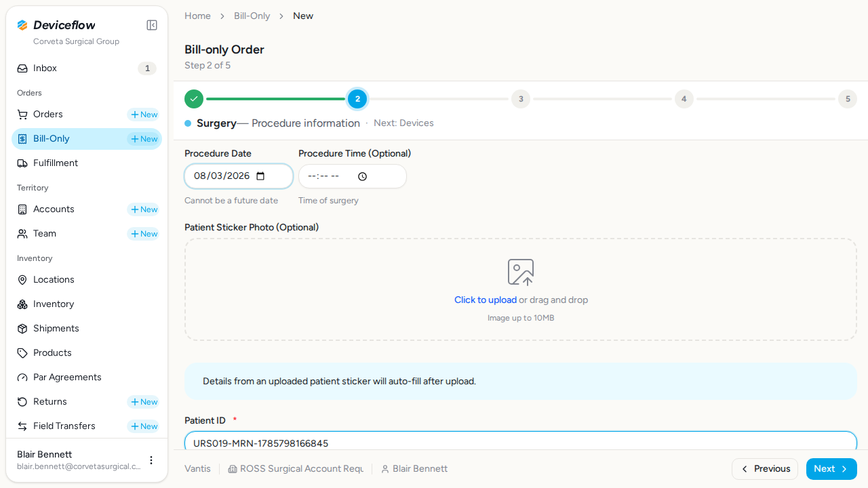Open the Inbox menu item
Viewport: 868px width, 488px height.
[x=87, y=68]
